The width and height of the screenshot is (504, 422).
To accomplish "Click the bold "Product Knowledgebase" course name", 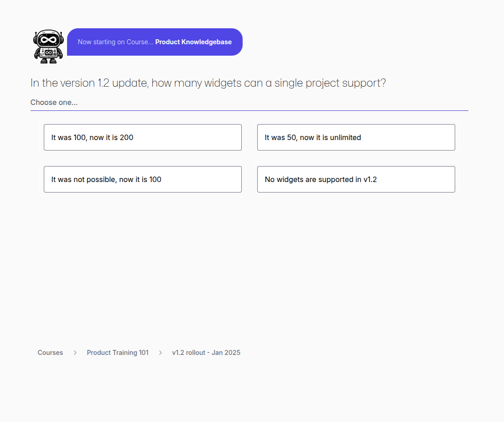I will click(x=193, y=42).
